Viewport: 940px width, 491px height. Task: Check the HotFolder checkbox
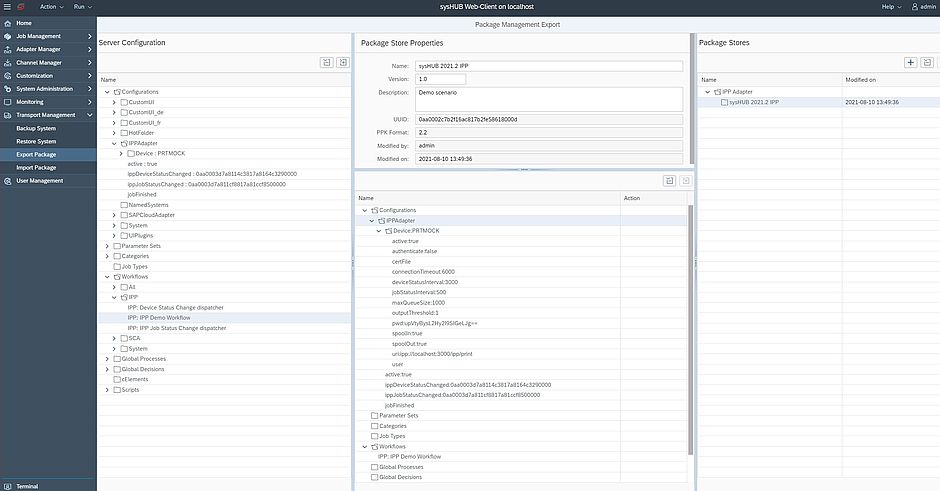[x=124, y=133]
